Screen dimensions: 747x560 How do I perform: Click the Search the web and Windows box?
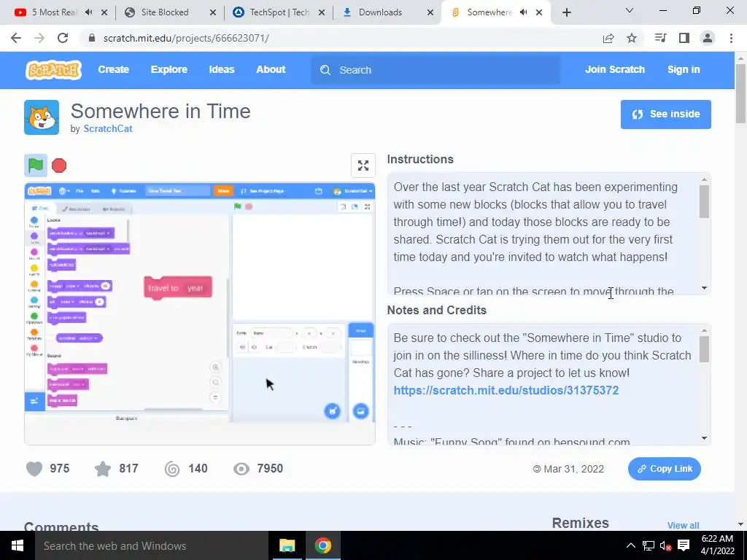click(151, 545)
